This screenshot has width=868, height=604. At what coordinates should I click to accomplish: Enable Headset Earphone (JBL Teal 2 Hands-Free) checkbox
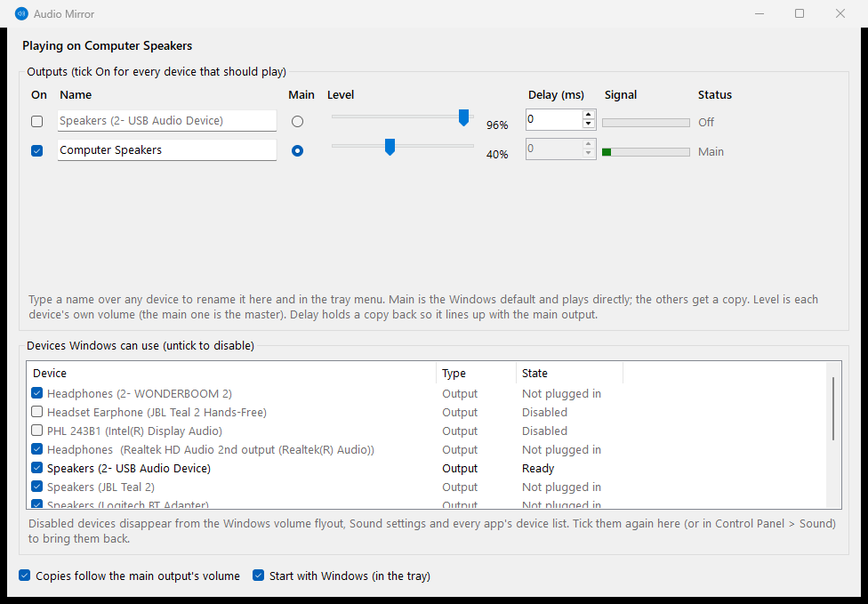[37, 412]
